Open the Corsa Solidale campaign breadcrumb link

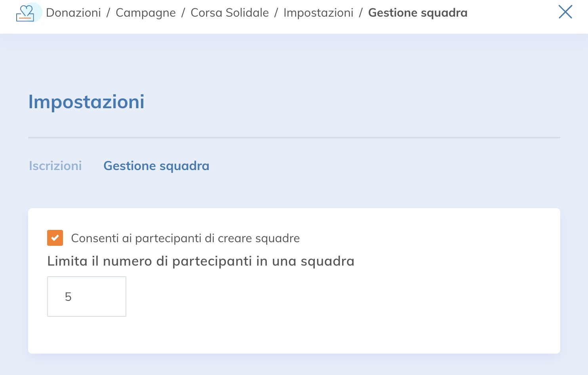pyautogui.click(x=230, y=12)
